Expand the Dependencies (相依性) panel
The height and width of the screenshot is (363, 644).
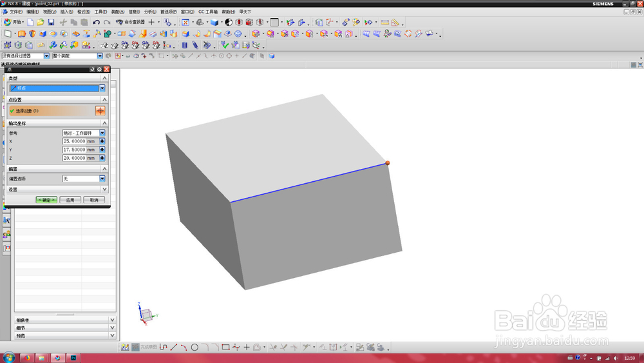point(112,320)
